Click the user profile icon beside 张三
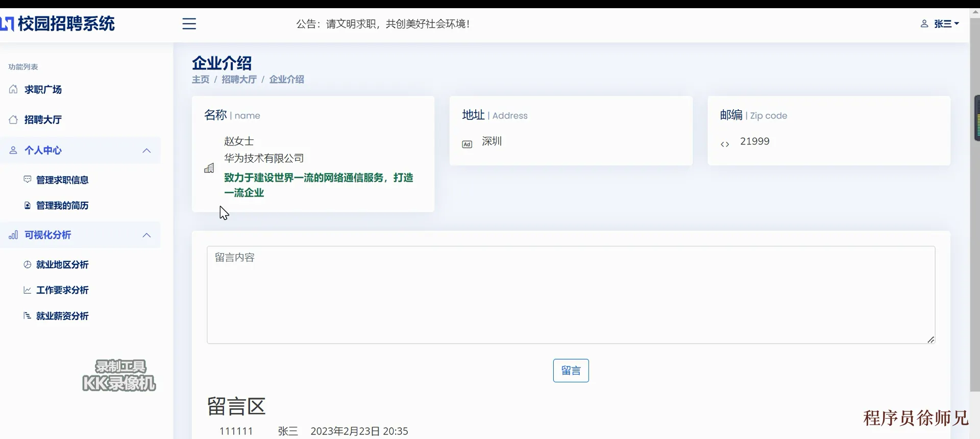980x439 pixels. [924, 24]
